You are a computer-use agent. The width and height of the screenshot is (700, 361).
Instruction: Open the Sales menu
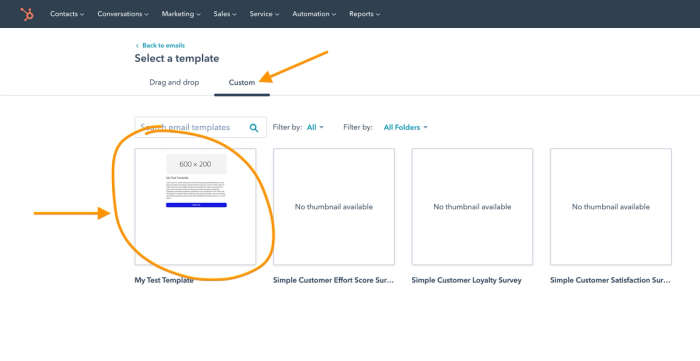click(x=225, y=14)
